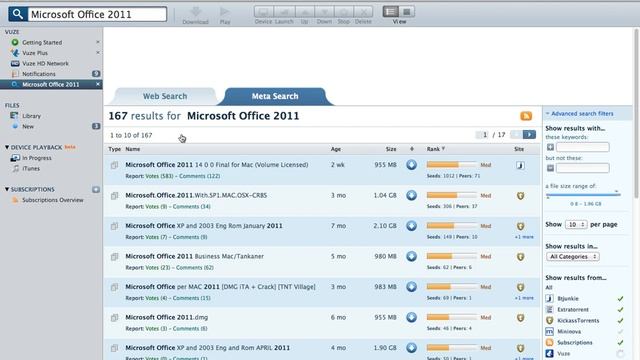Open Votes (23) link

(158, 268)
